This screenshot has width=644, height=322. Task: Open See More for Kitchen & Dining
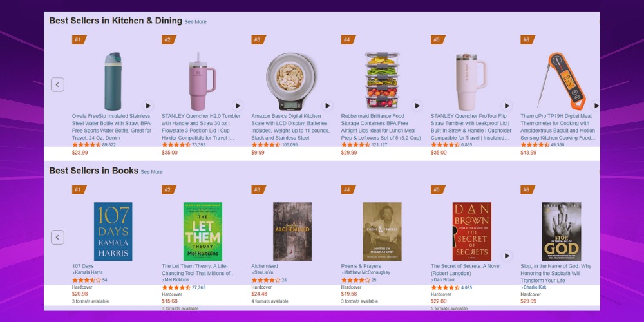[195, 22]
